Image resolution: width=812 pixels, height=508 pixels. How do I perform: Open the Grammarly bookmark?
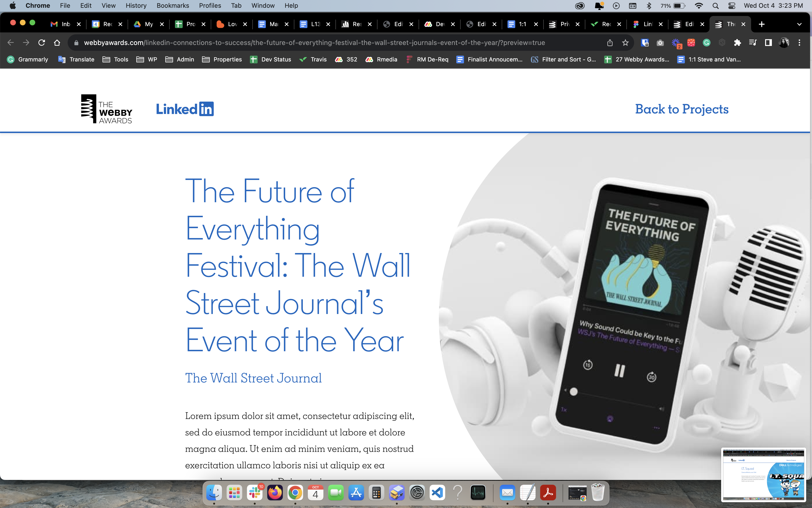tap(28, 60)
